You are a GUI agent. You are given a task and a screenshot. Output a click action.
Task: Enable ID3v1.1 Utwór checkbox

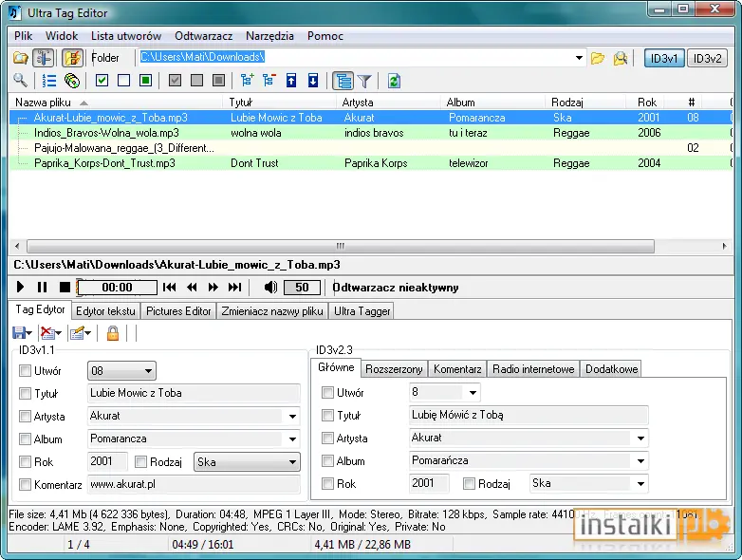point(25,371)
